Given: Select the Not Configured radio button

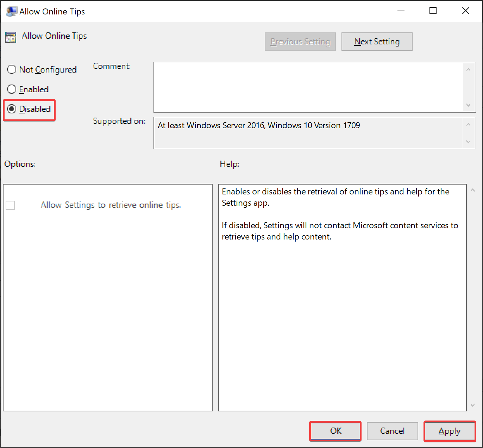Looking at the screenshot, I should click(12, 69).
